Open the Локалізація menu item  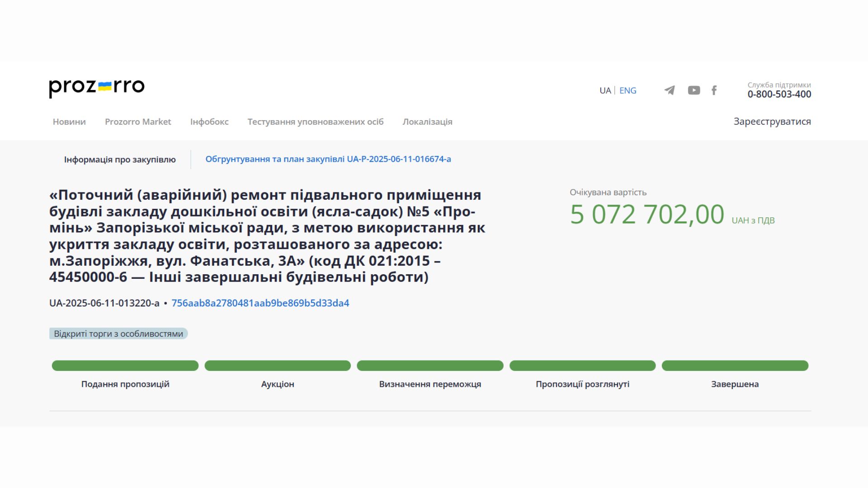point(427,122)
